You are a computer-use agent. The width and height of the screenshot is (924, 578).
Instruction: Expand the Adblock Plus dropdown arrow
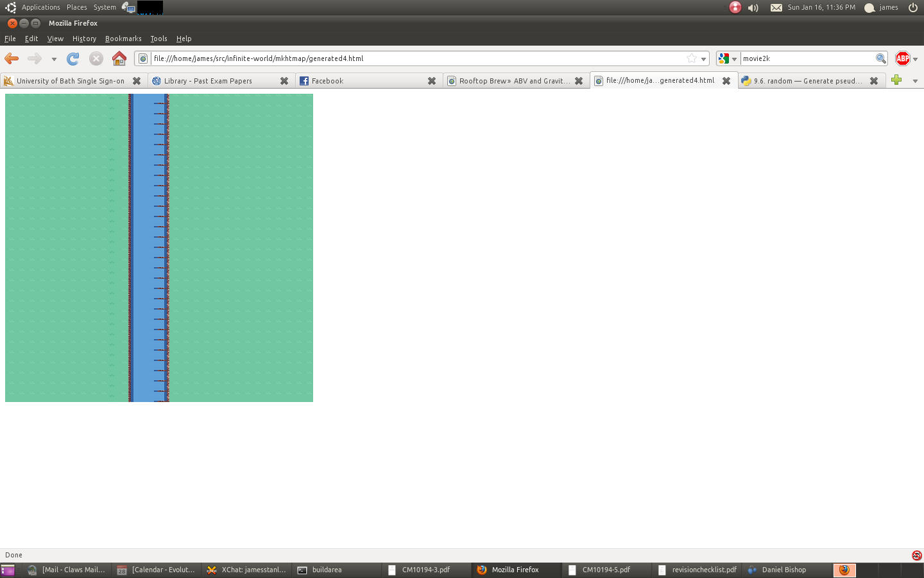click(x=916, y=59)
